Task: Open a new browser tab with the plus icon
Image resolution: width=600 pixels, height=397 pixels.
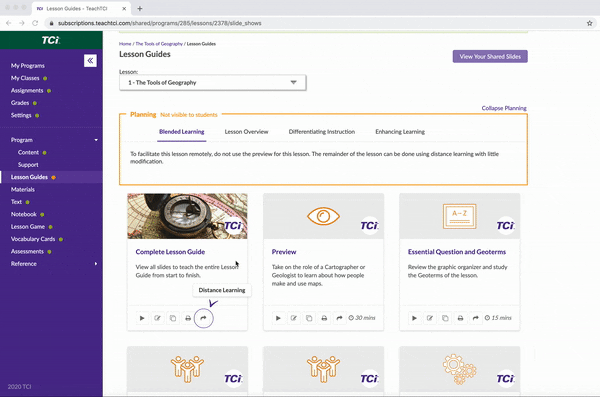Action: 140,8
